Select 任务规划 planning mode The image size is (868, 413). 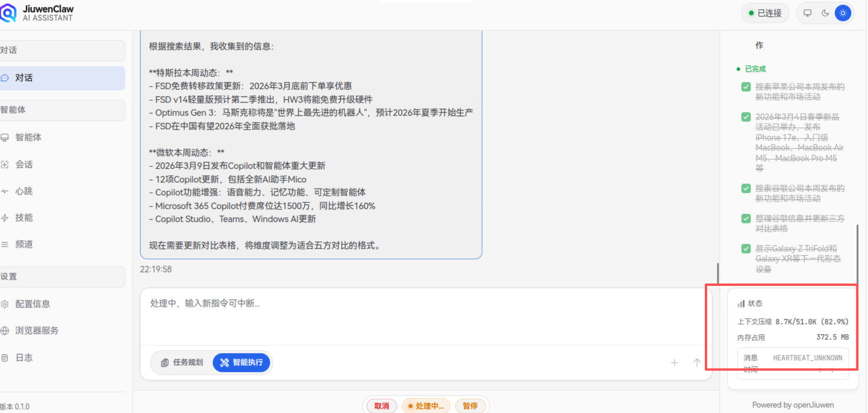[182, 362]
